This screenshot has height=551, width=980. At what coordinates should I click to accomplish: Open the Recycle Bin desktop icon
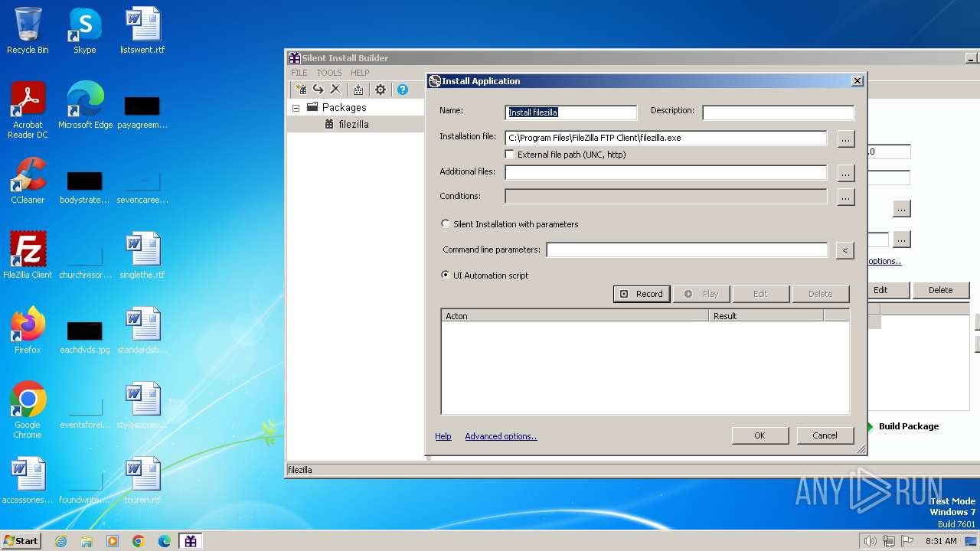pyautogui.click(x=28, y=31)
